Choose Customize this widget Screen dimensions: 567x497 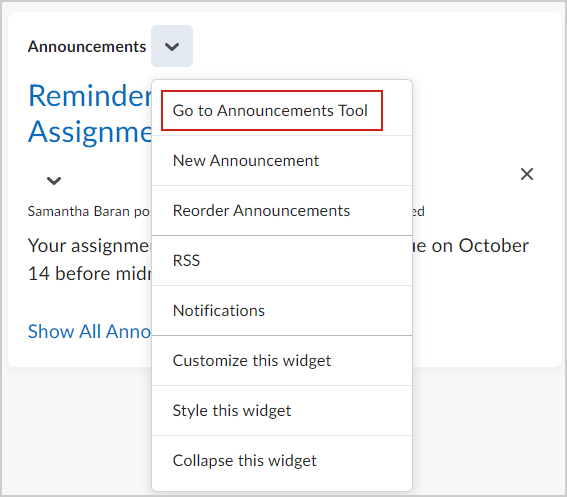point(282,361)
